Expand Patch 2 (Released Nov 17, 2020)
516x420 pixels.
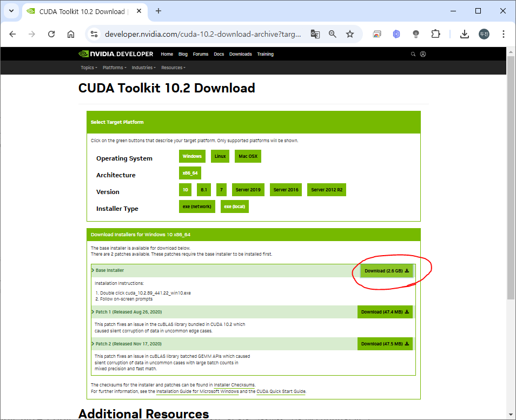pyautogui.click(x=127, y=344)
